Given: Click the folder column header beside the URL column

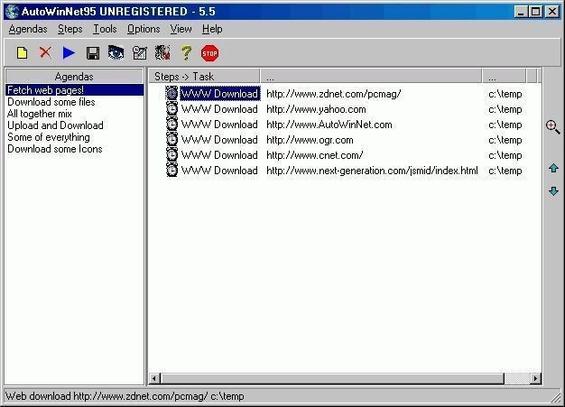Looking at the screenshot, I should click(503, 76).
